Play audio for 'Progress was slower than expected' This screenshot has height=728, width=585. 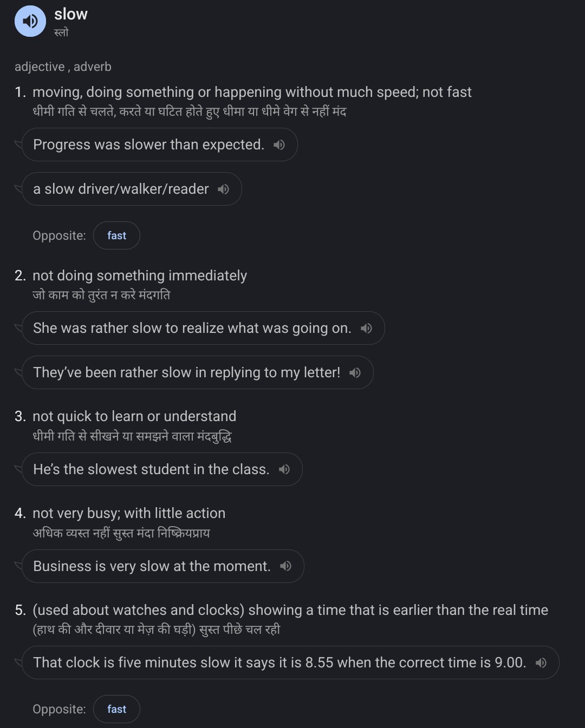pyautogui.click(x=279, y=145)
